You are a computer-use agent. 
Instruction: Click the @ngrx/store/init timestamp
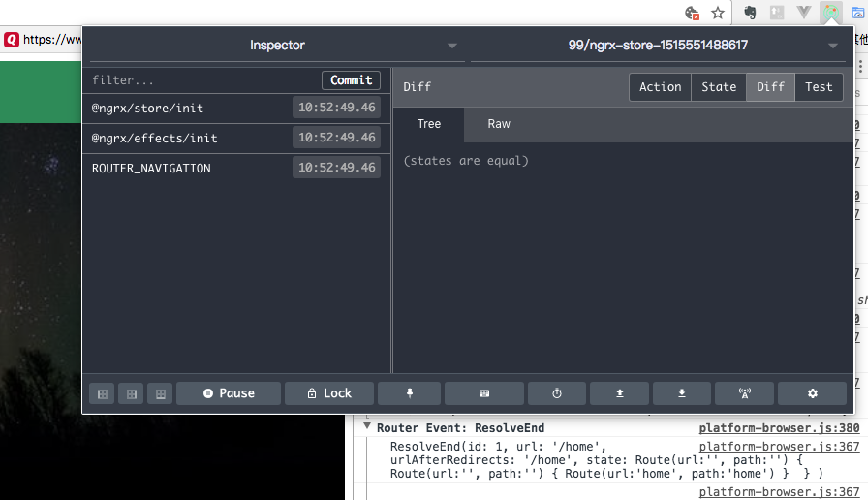click(x=336, y=108)
